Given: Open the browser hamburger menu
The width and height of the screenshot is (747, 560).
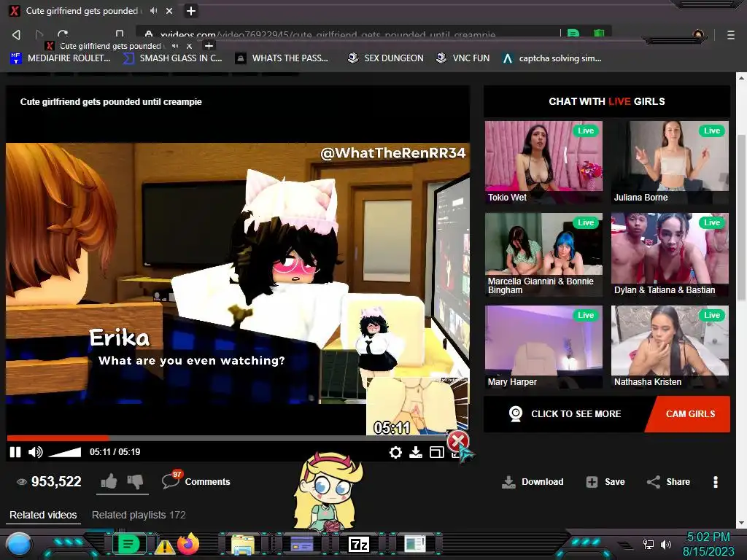Looking at the screenshot, I should pyautogui.click(x=730, y=35).
